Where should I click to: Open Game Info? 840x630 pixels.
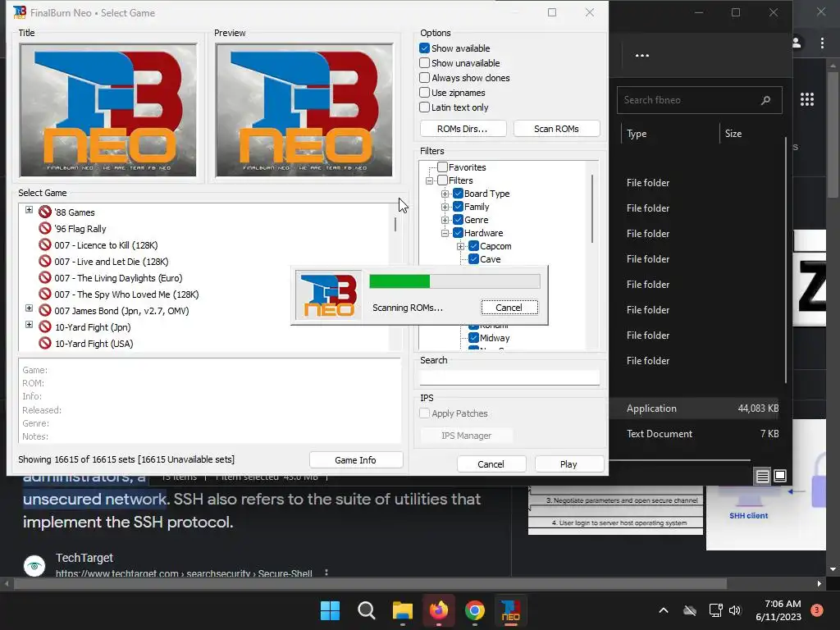356,460
